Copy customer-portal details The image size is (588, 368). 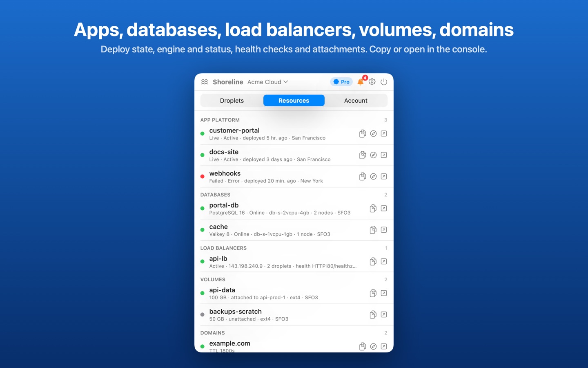[x=362, y=134]
